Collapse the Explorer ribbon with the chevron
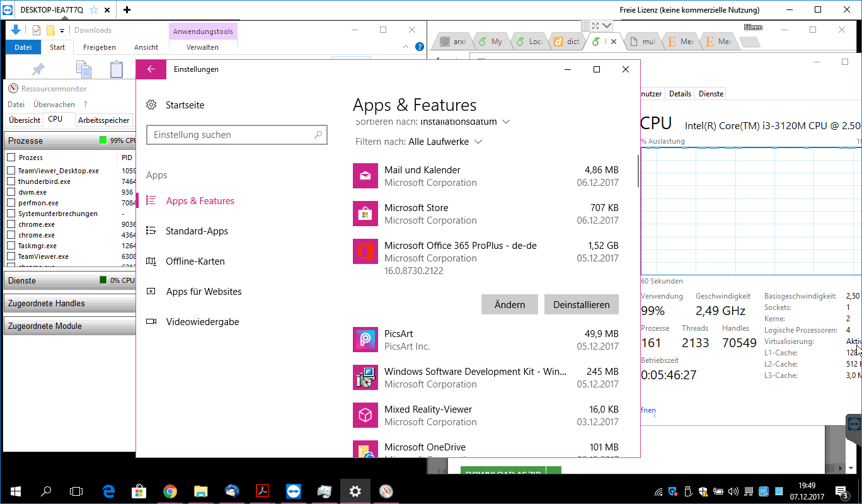 tap(406, 47)
